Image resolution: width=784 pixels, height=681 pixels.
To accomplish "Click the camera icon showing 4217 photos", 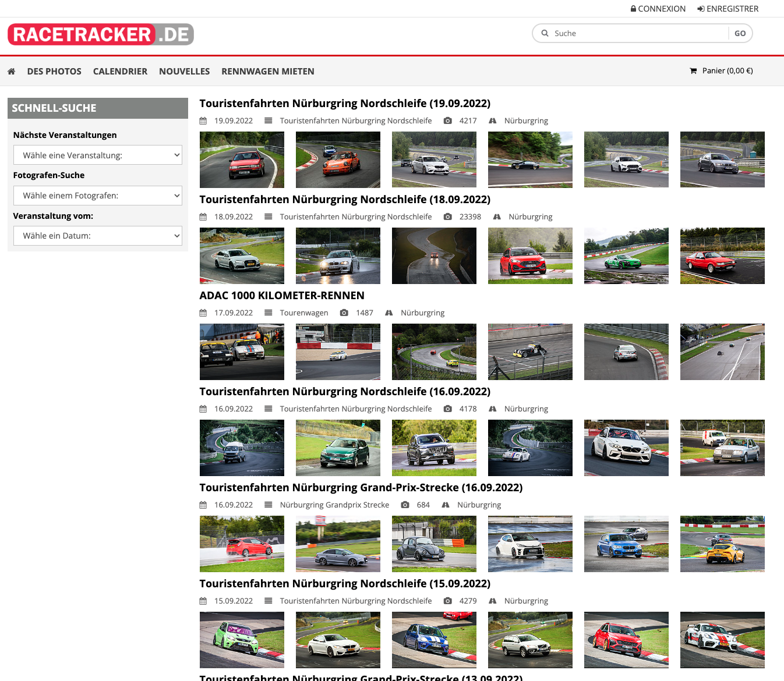I will pyautogui.click(x=447, y=120).
